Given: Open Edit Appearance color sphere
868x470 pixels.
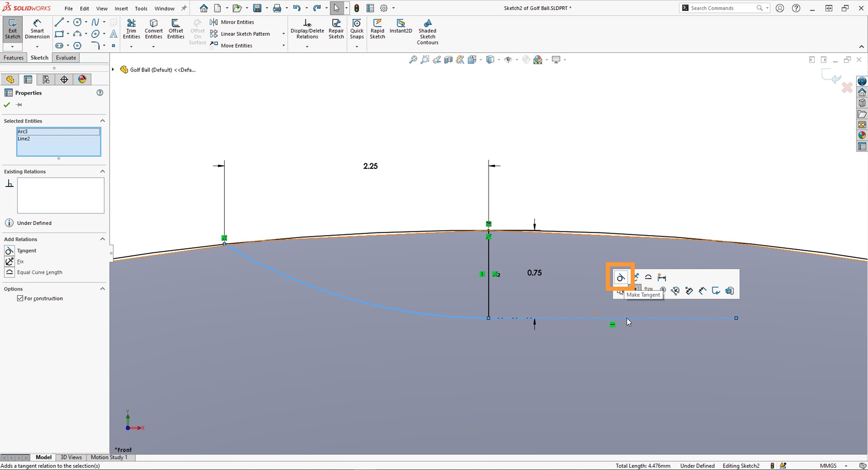Looking at the screenshot, I should pos(538,59).
